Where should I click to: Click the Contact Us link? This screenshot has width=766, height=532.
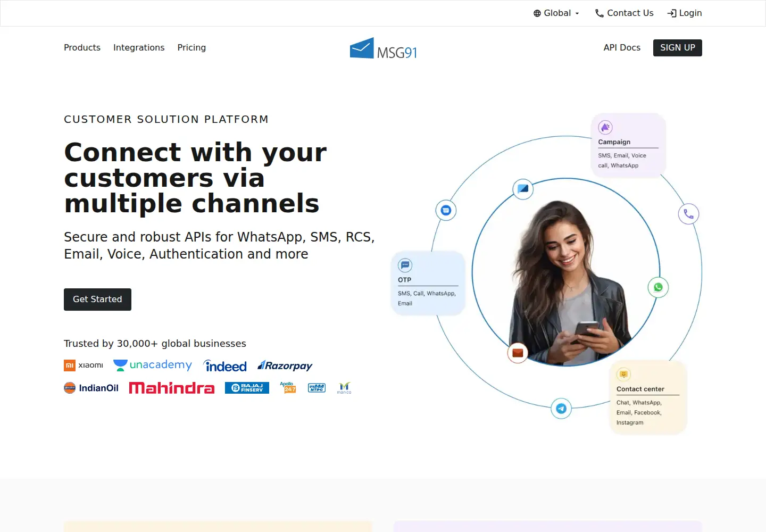pyautogui.click(x=624, y=13)
